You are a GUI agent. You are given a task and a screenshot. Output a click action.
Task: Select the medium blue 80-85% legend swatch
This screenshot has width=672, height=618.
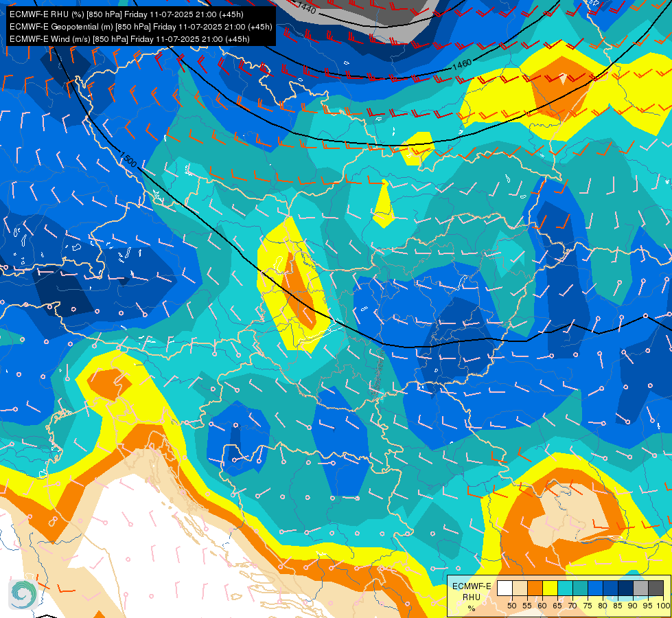click(611, 588)
